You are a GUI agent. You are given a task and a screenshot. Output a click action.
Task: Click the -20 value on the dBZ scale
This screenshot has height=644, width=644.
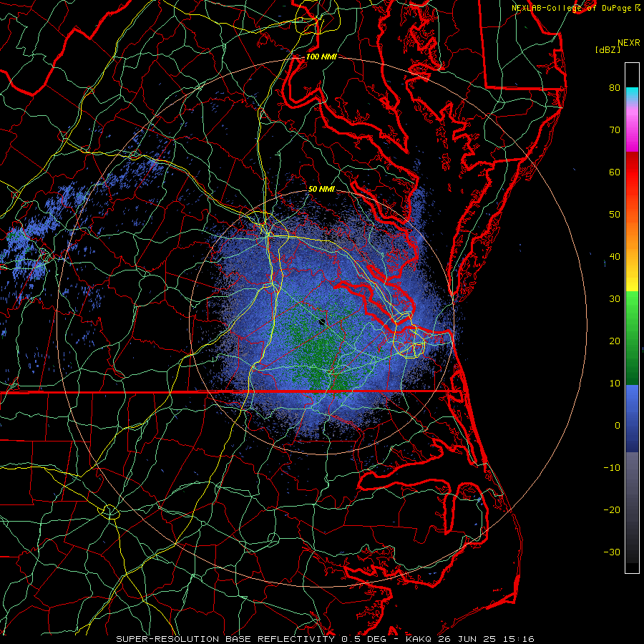pos(612,510)
